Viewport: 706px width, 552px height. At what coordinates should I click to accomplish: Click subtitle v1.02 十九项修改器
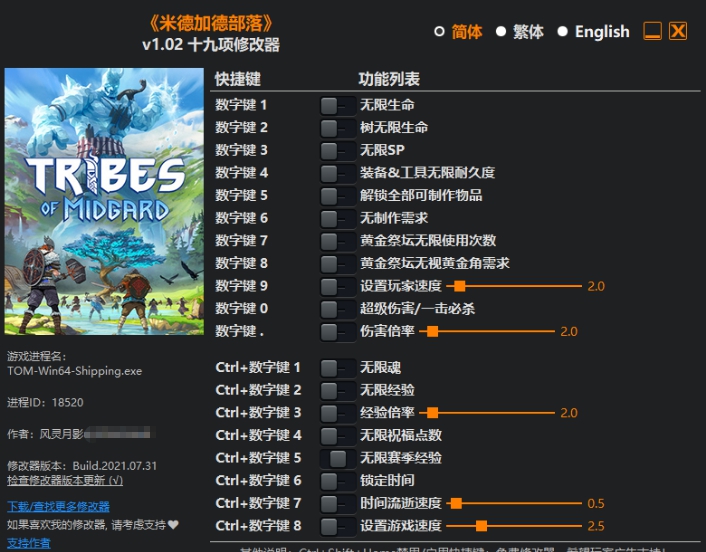(211, 45)
